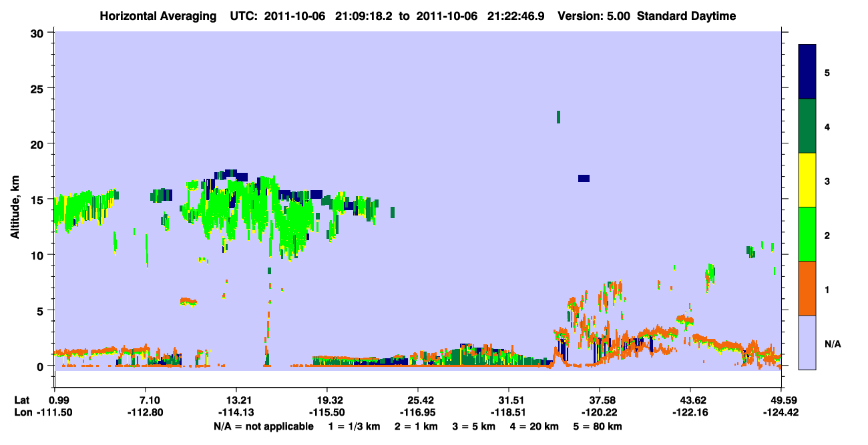Click 'Standard Daytime' text in title
Image resolution: width=868 pixels, height=445 pixels.
click(x=686, y=16)
